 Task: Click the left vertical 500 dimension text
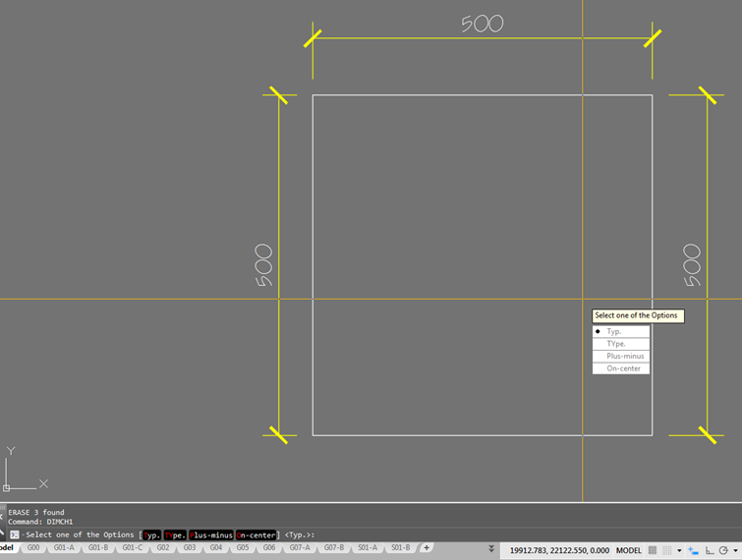pyautogui.click(x=263, y=265)
